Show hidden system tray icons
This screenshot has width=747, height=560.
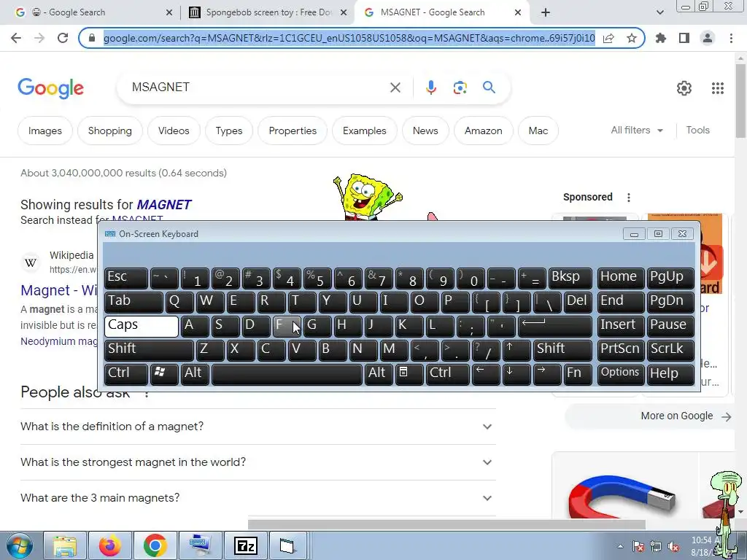(620, 546)
